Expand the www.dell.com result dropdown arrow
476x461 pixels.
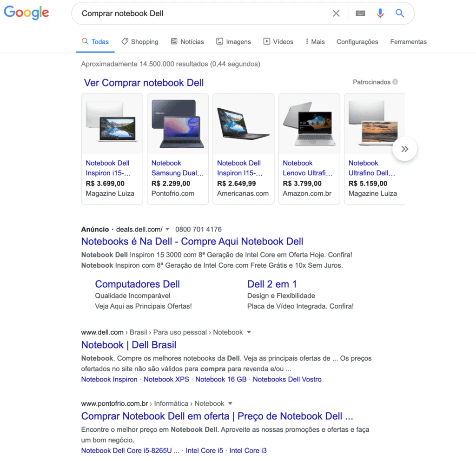(249, 332)
